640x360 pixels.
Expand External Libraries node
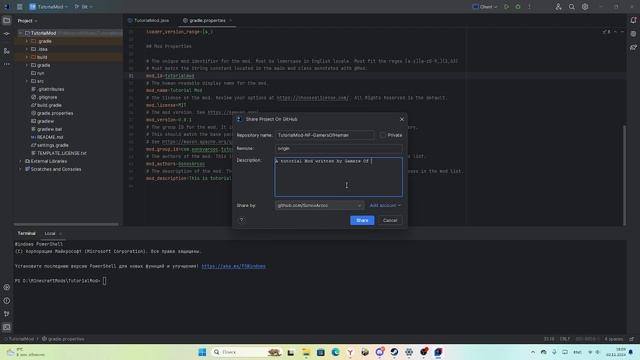20,161
